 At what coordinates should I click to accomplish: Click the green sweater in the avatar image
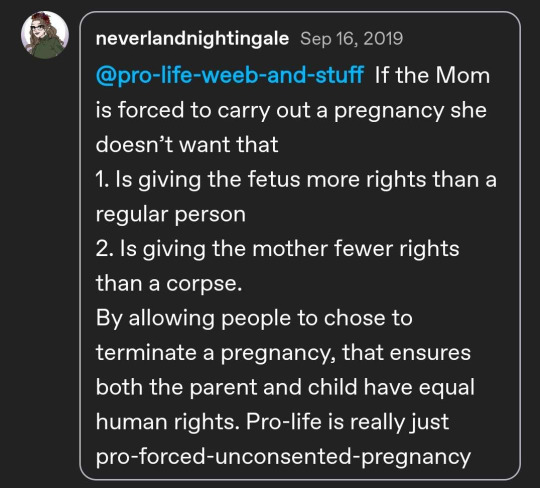[46, 48]
